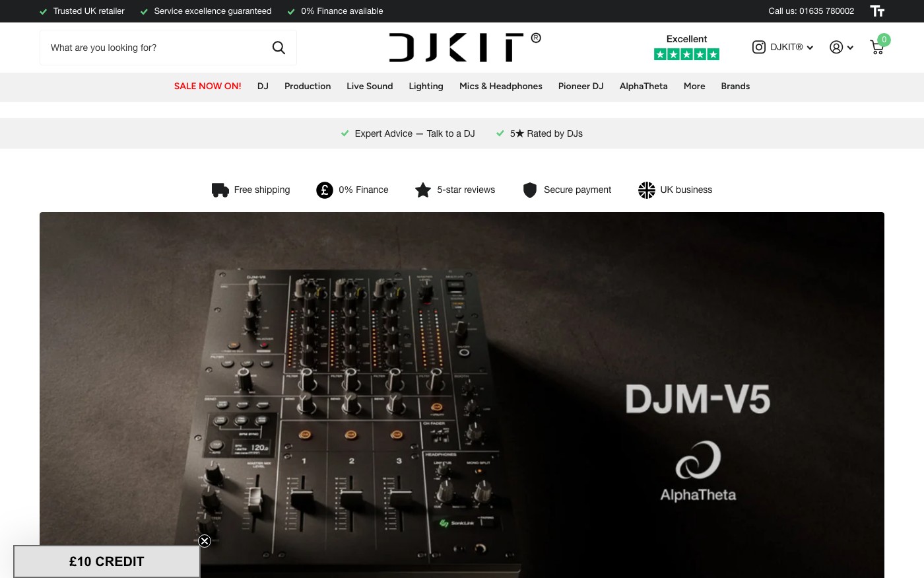
Task: Click the Secure payment text
Action: click(577, 190)
